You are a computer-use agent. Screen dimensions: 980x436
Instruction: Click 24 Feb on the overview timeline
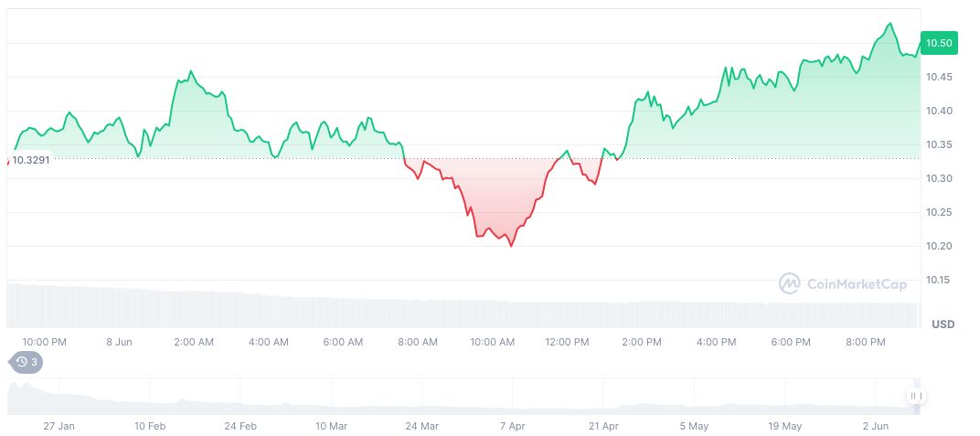(240, 426)
